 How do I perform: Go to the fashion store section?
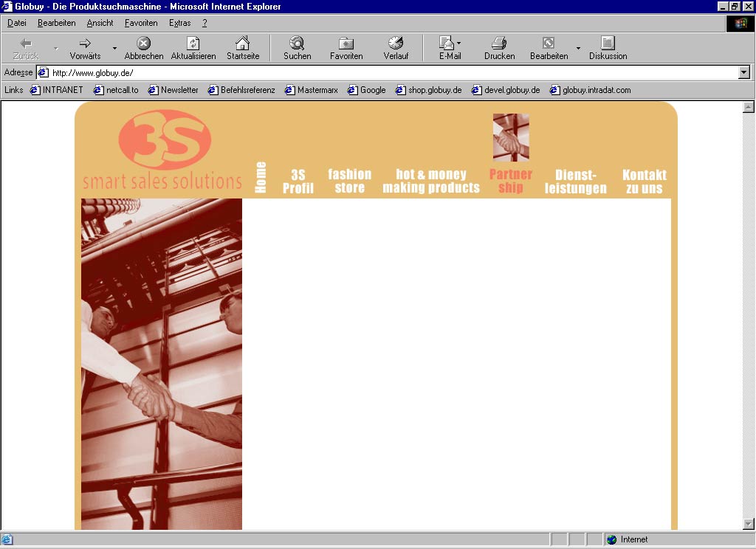pos(349,181)
